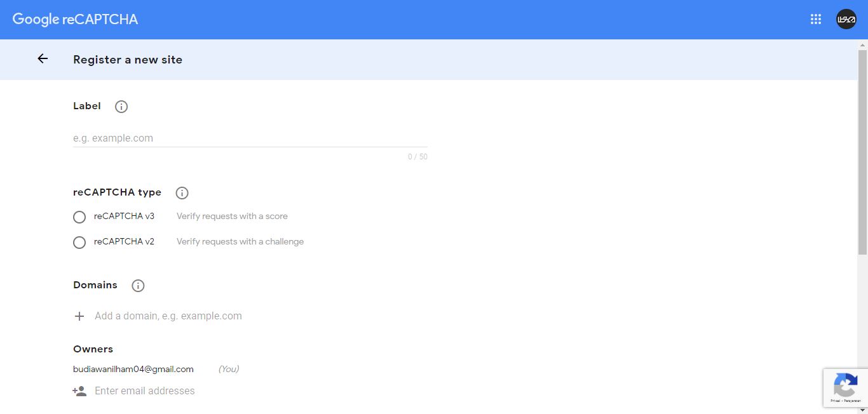Select the reCAPTCHA v2 option
This screenshot has height=414, width=868.
pos(79,242)
